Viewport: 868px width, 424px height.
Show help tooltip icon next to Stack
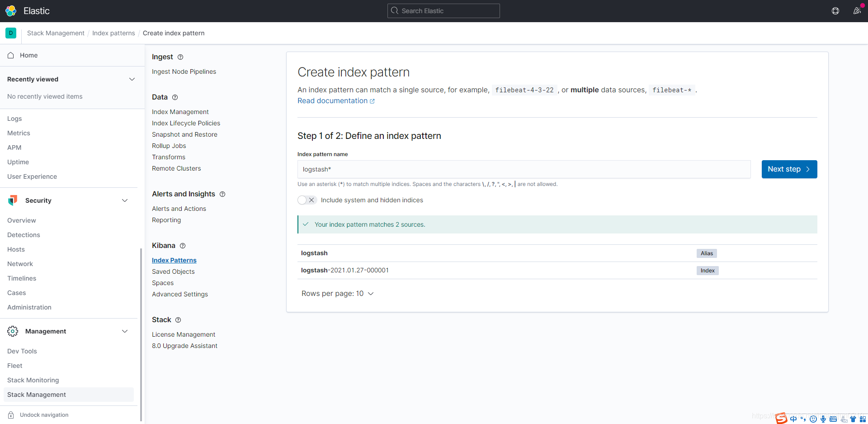coord(178,320)
